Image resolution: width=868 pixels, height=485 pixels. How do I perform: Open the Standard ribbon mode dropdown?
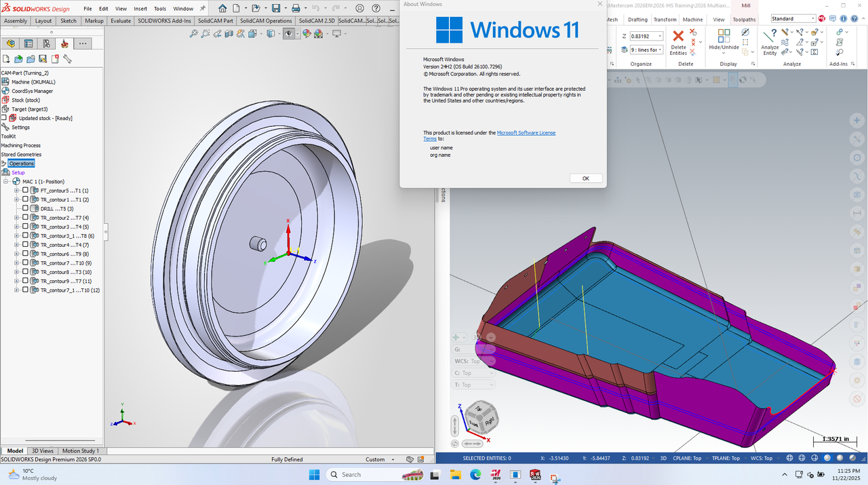812,18
